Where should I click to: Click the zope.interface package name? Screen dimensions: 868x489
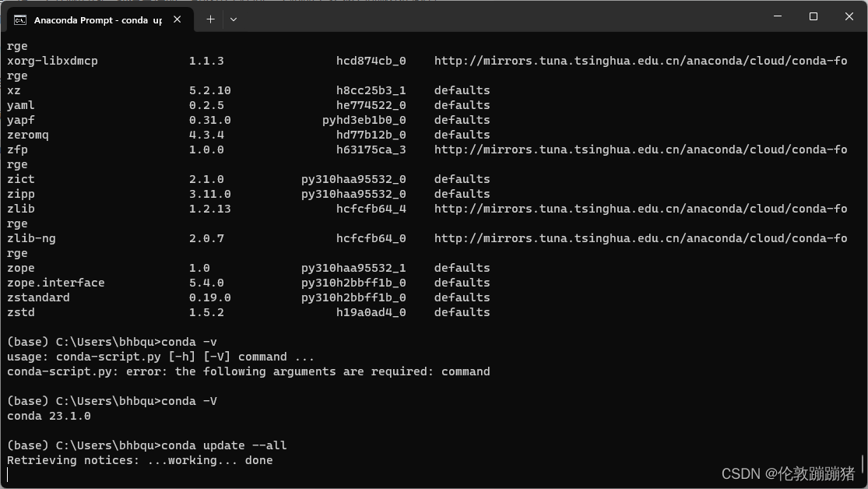coord(55,282)
